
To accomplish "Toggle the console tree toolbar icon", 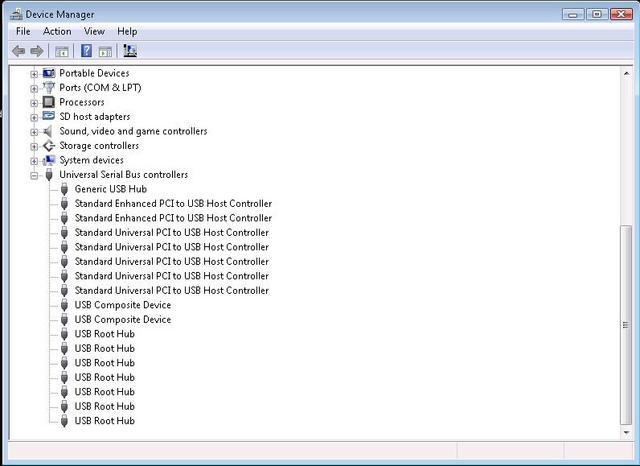I will pos(62,51).
